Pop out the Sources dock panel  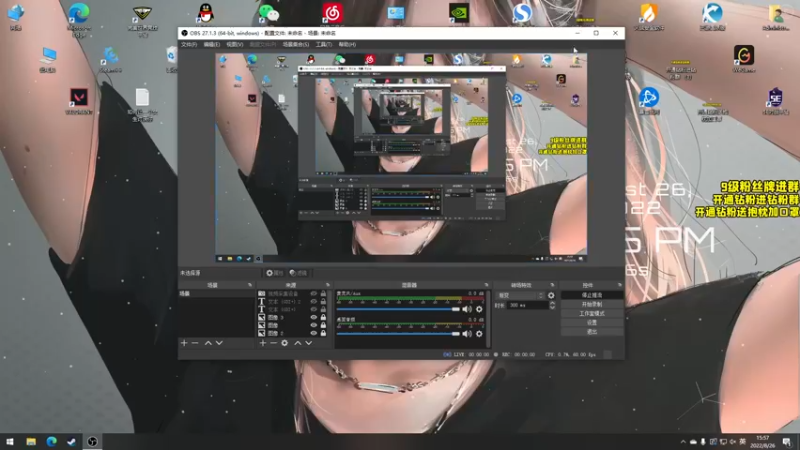328,285
